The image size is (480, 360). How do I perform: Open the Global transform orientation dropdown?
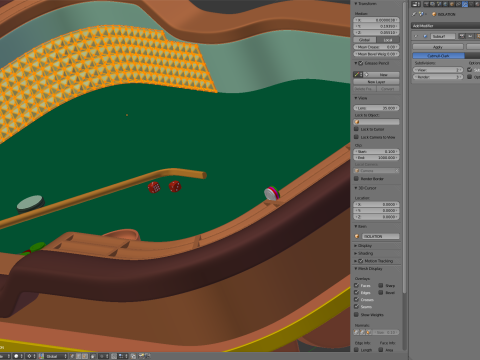pos(56,356)
